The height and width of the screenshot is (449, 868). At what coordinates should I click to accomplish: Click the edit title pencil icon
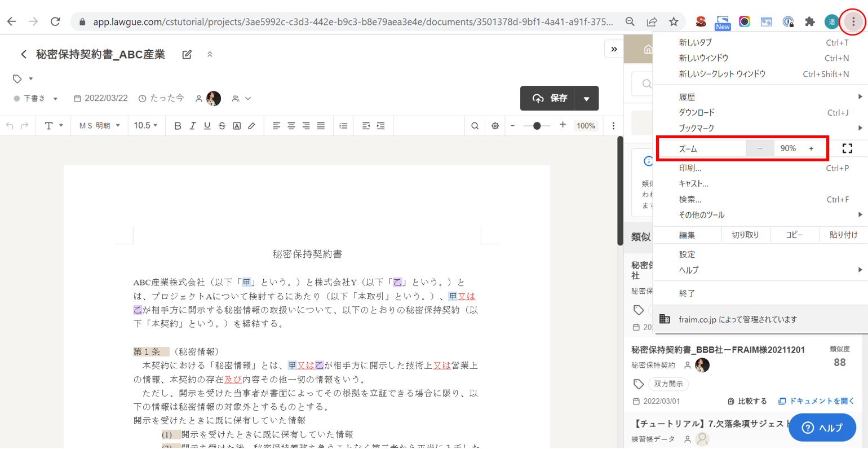point(187,55)
